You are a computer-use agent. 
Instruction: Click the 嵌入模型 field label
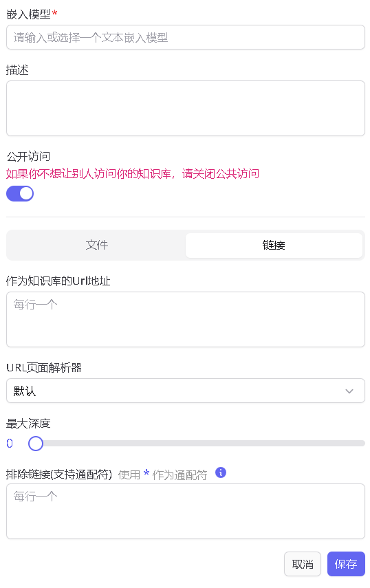click(28, 14)
